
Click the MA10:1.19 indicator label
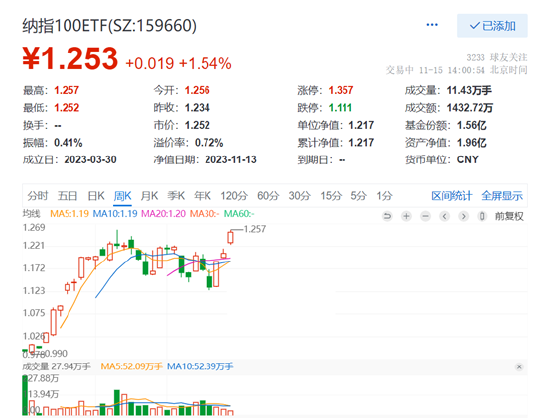coord(115,213)
